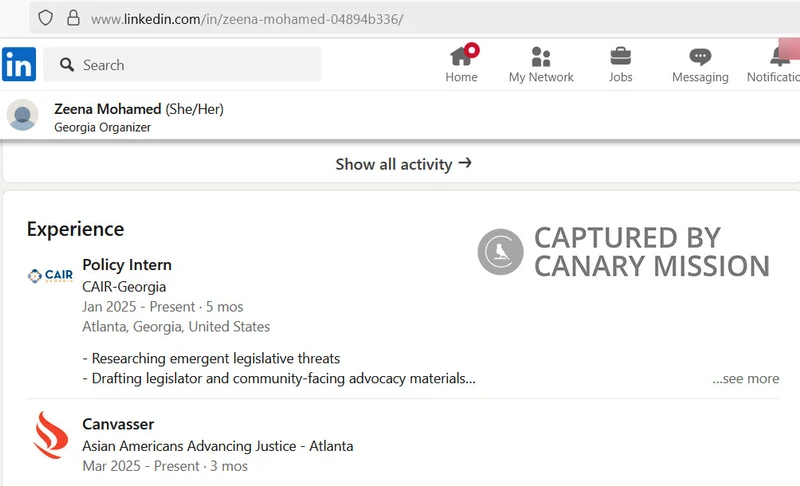Click the linkedin.com URL in address bar
Viewport: 800px width, 486px height.
[247, 19]
